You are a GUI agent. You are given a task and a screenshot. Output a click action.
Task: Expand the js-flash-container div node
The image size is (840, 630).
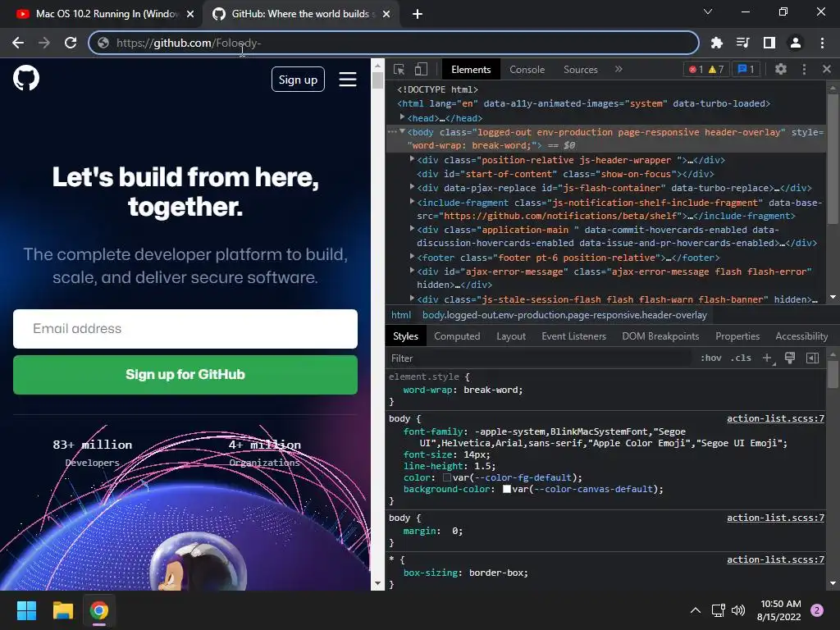(412, 187)
